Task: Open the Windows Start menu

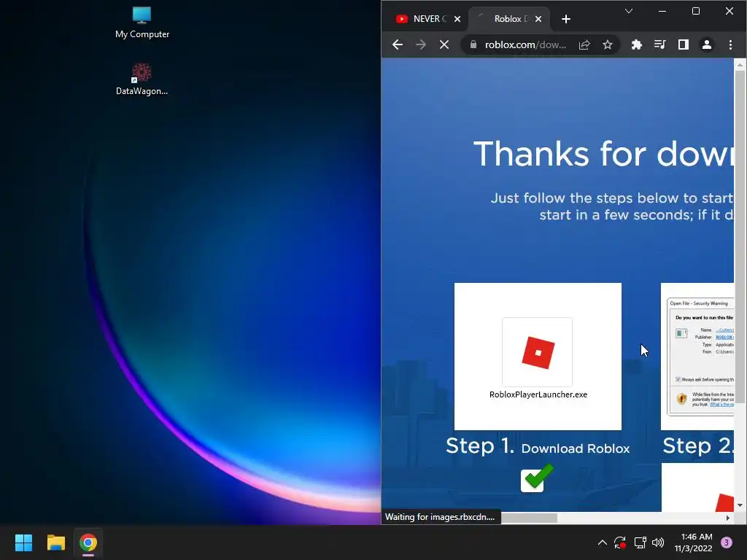Action: (23, 542)
